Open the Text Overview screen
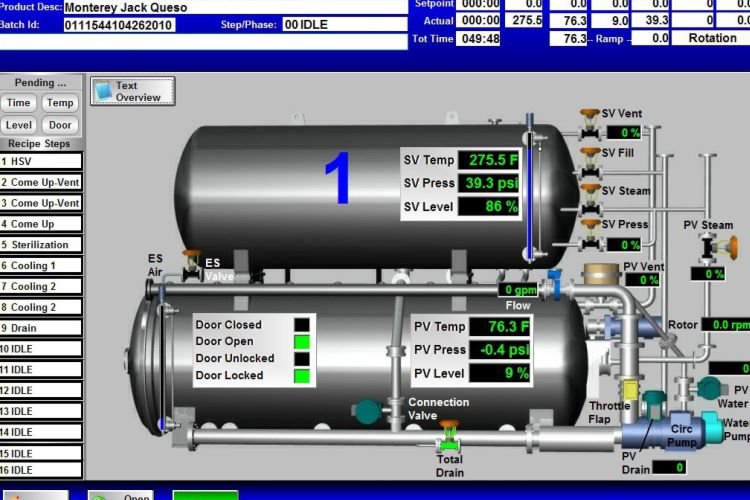Viewport: 750px width, 500px height. coord(133,91)
